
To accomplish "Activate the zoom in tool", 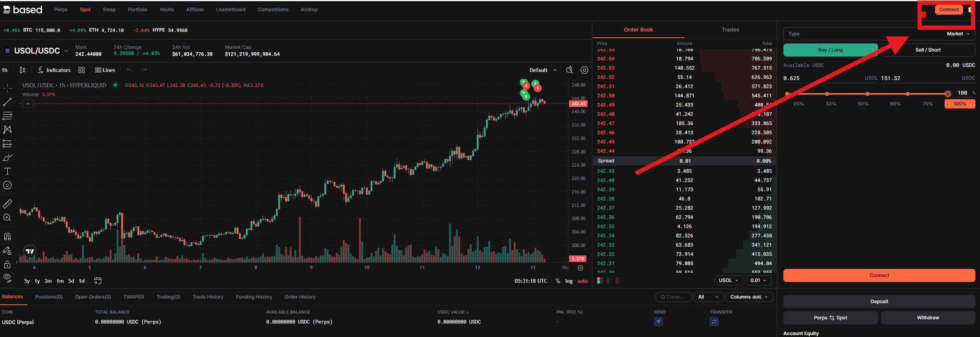I will coord(7,218).
